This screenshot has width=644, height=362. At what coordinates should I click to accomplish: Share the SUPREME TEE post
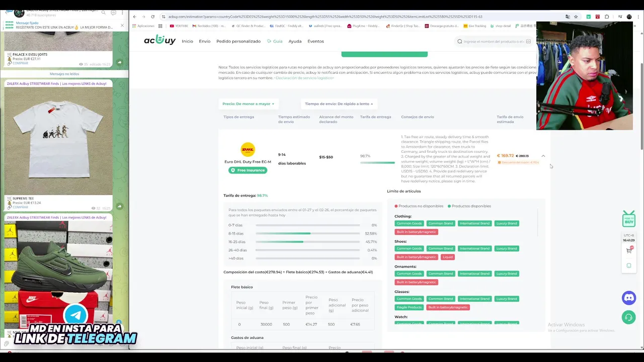click(120, 206)
